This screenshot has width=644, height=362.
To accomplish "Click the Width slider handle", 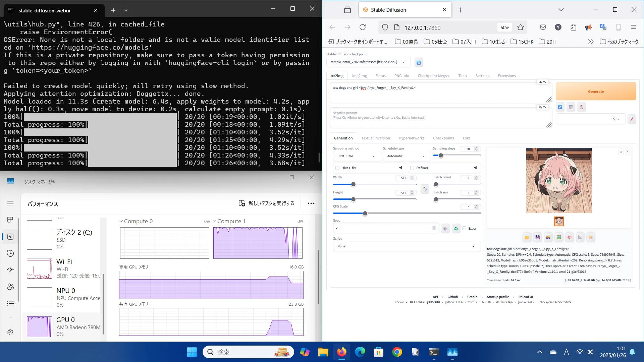I will click(x=353, y=185).
